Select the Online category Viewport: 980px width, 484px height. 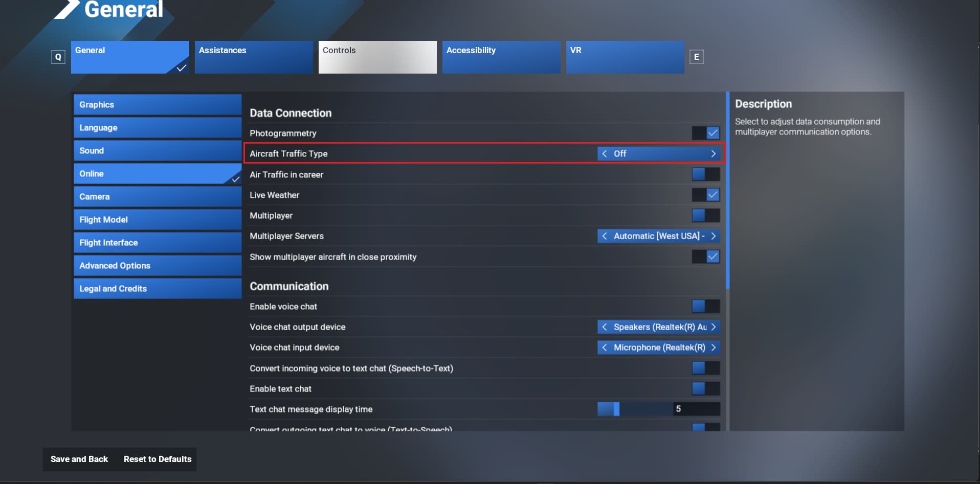(x=158, y=174)
